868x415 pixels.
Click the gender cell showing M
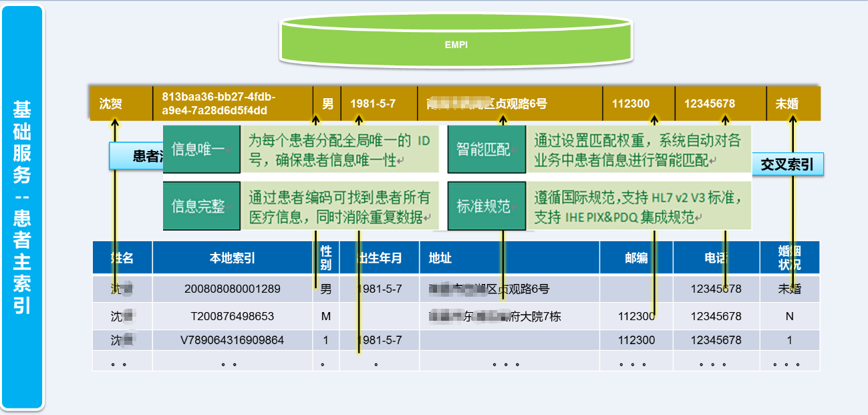point(326,316)
